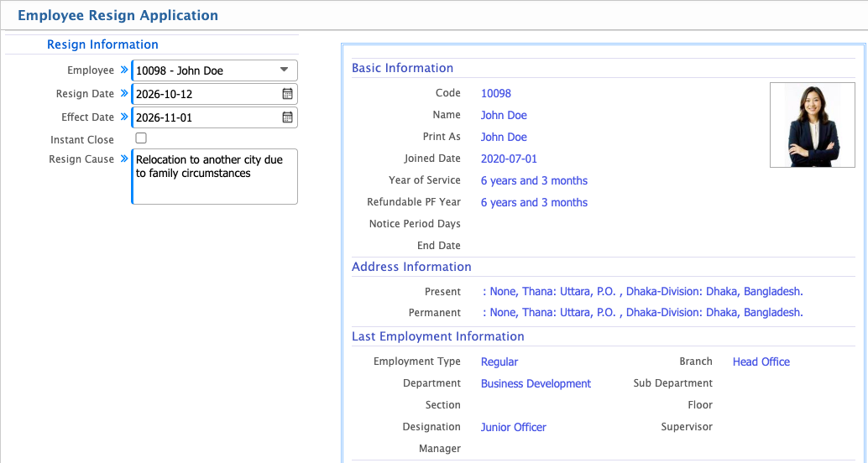Click the Address Information section heading
Image resolution: width=868 pixels, height=463 pixels.
click(x=411, y=267)
